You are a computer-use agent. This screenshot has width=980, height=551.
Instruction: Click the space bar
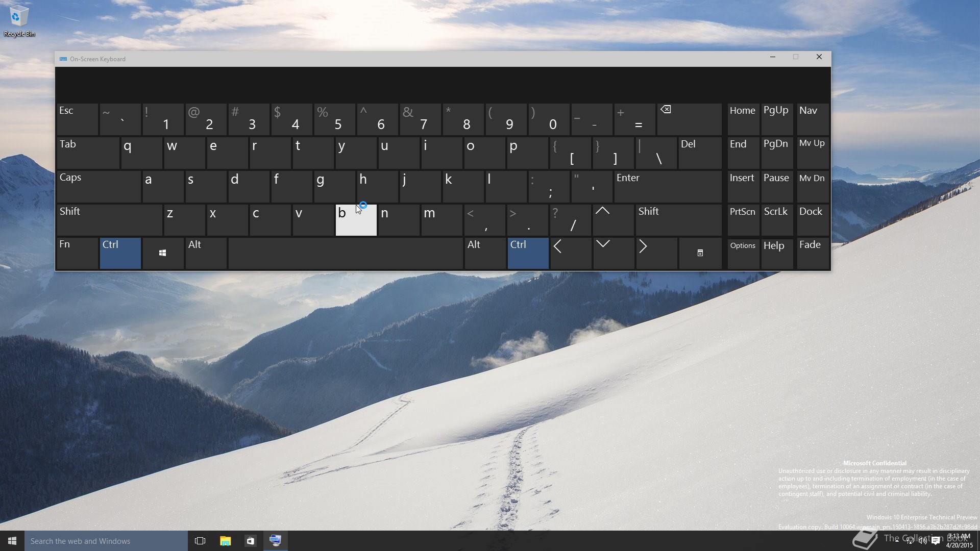(346, 253)
